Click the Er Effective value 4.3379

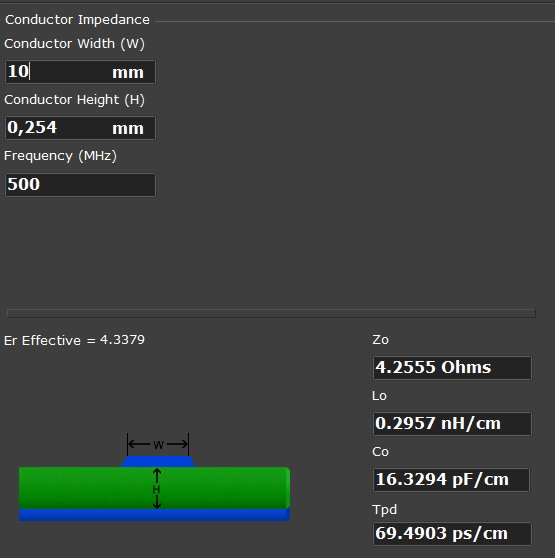pyautogui.click(x=122, y=340)
